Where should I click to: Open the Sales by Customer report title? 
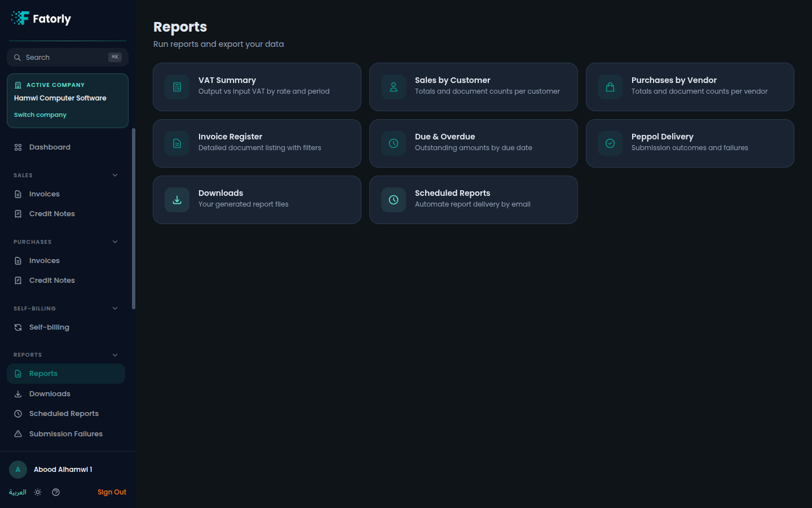(x=453, y=80)
